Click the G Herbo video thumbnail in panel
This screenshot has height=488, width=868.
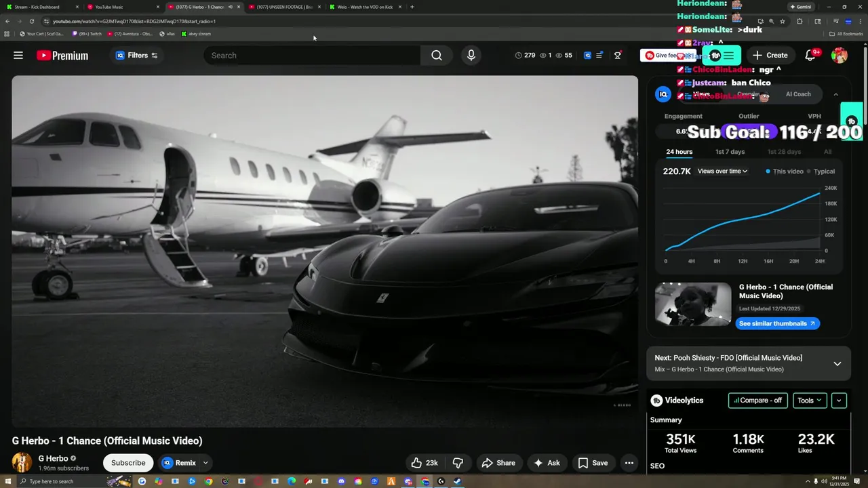pyautogui.click(x=693, y=304)
